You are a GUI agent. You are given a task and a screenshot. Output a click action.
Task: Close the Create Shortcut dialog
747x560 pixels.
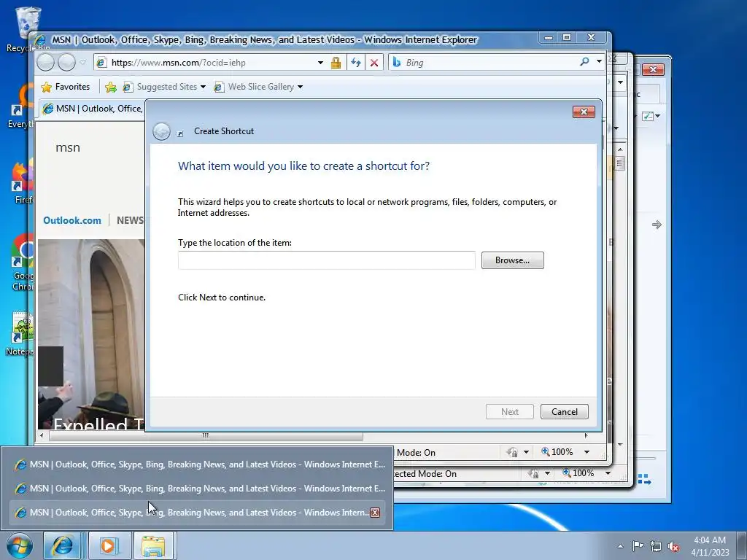click(584, 112)
